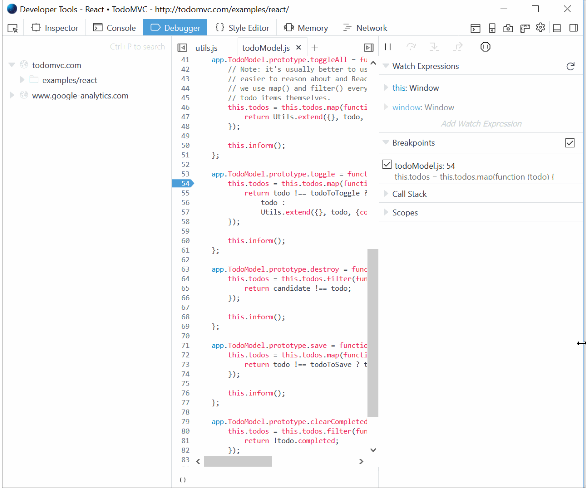This screenshot has width=586, height=489.
Task: Open responsive design mode icon
Action: click(x=492, y=28)
